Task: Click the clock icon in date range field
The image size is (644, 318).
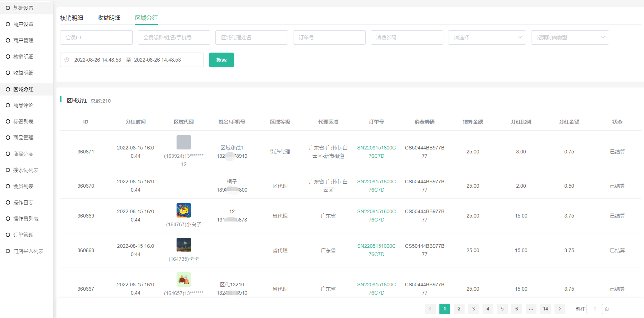Action: 67,60
